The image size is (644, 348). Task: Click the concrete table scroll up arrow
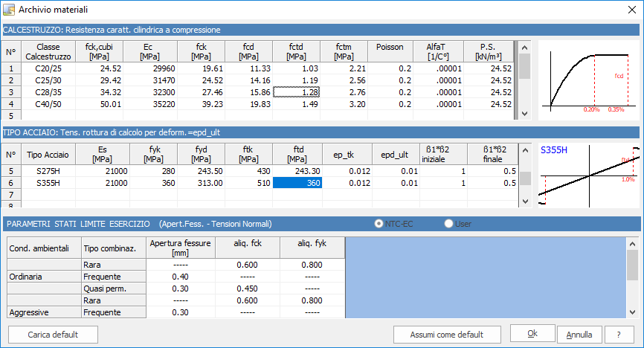click(x=524, y=48)
